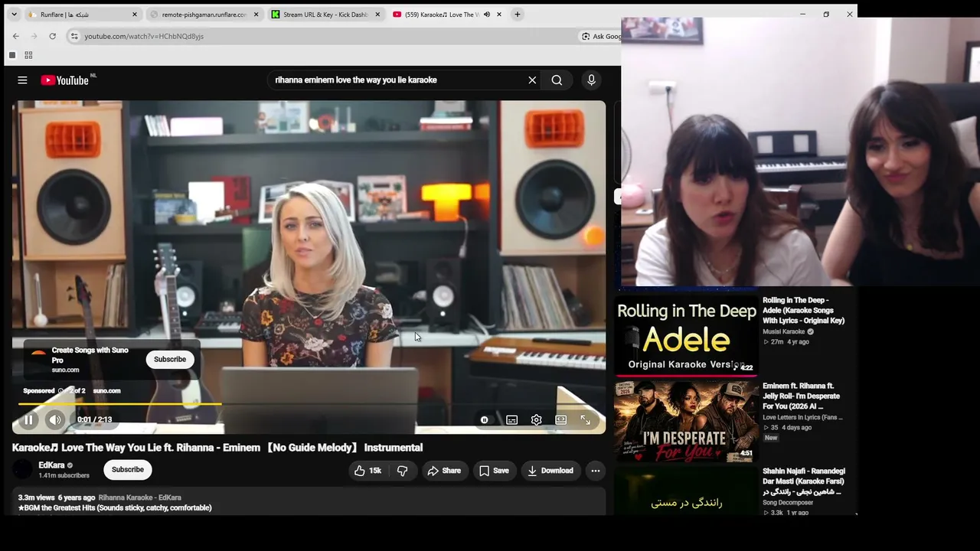Screen dimensions: 980x551
Task: Open the more actions ellipsis menu
Action: [596, 471]
